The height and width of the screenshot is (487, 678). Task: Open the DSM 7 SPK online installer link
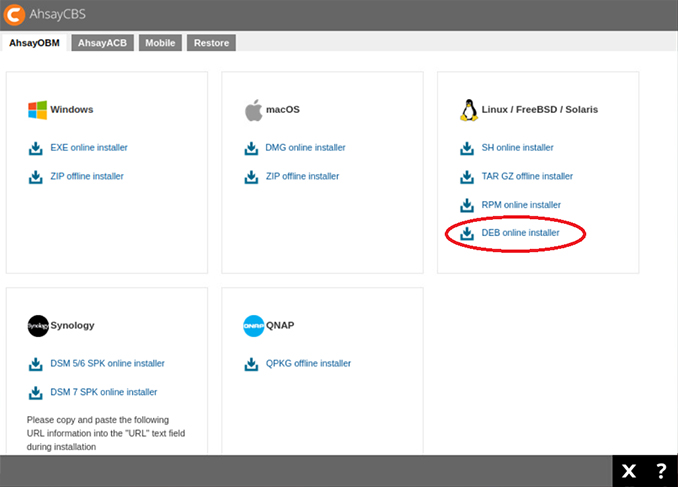[x=104, y=392]
